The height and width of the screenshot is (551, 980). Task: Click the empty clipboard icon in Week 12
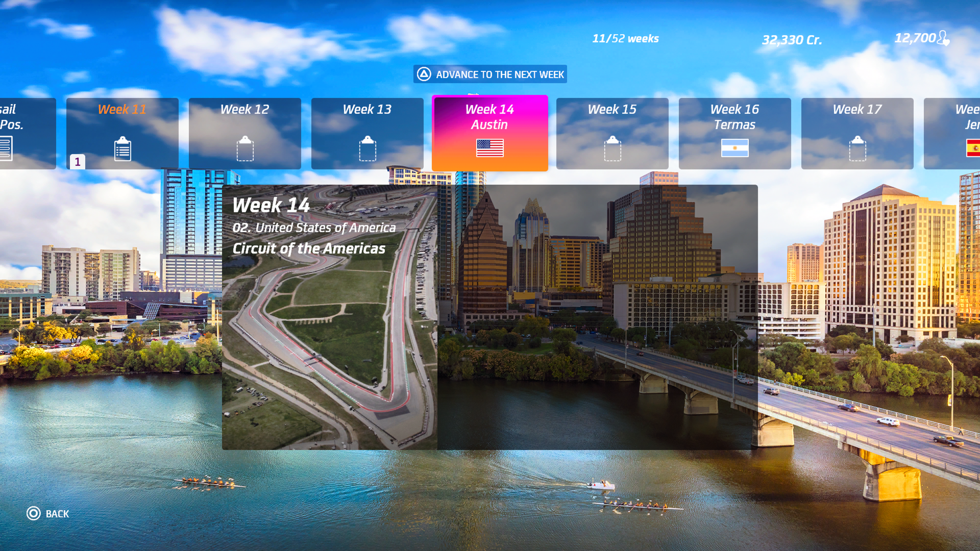click(x=245, y=149)
